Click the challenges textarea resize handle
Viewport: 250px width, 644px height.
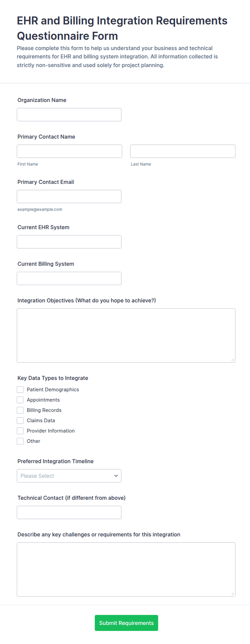tap(233, 594)
